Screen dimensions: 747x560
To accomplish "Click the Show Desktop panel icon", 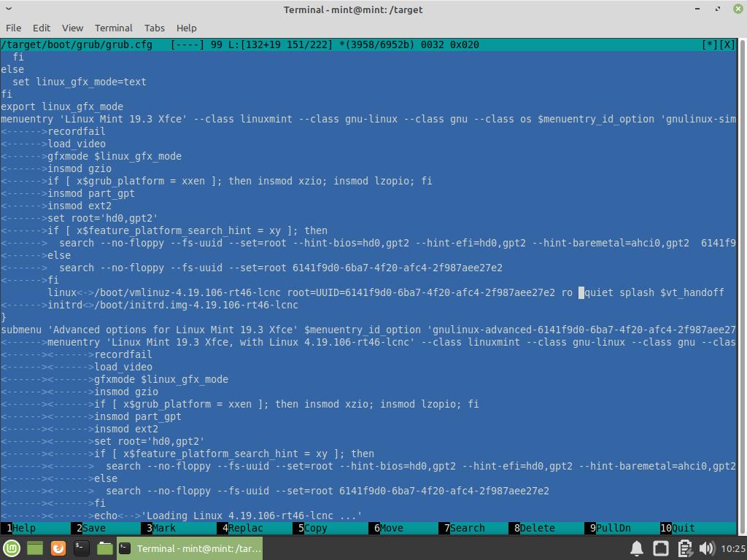I will [35, 548].
